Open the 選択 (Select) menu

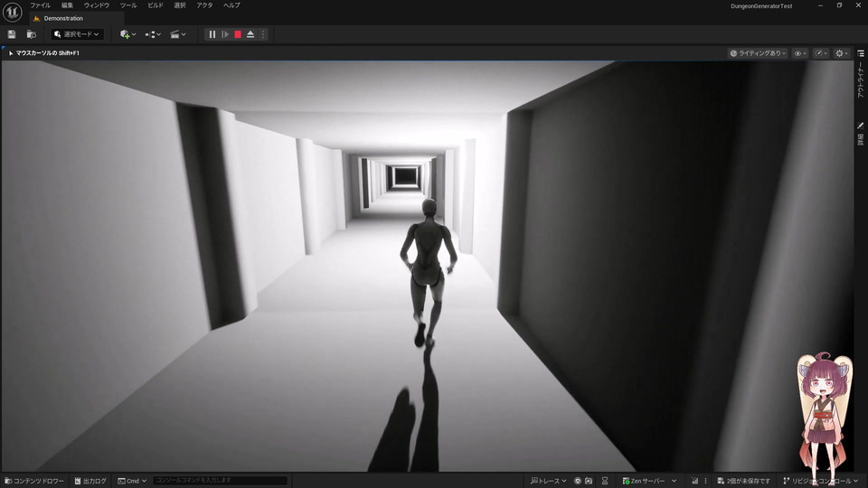pos(179,5)
